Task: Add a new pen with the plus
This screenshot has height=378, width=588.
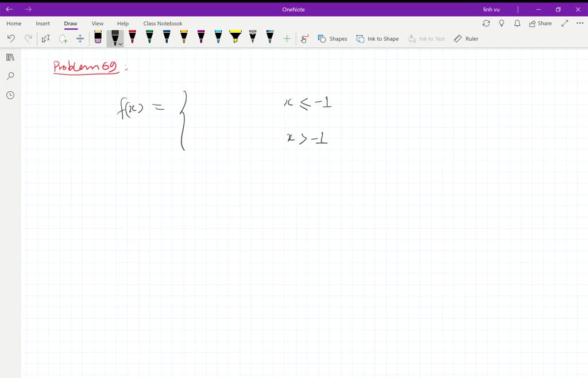Action: (287, 38)
